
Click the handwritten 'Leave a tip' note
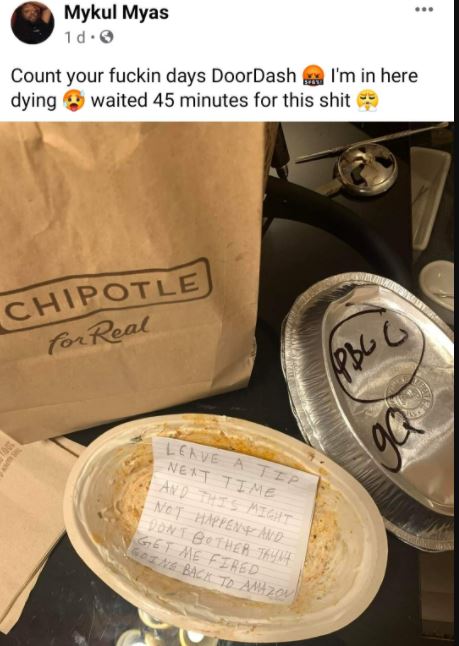click(225, 519)
